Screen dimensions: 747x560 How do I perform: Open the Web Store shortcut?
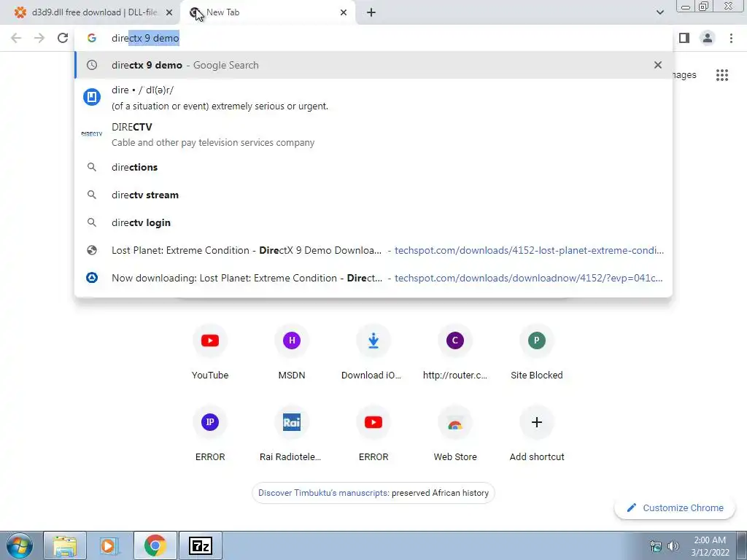455,433
